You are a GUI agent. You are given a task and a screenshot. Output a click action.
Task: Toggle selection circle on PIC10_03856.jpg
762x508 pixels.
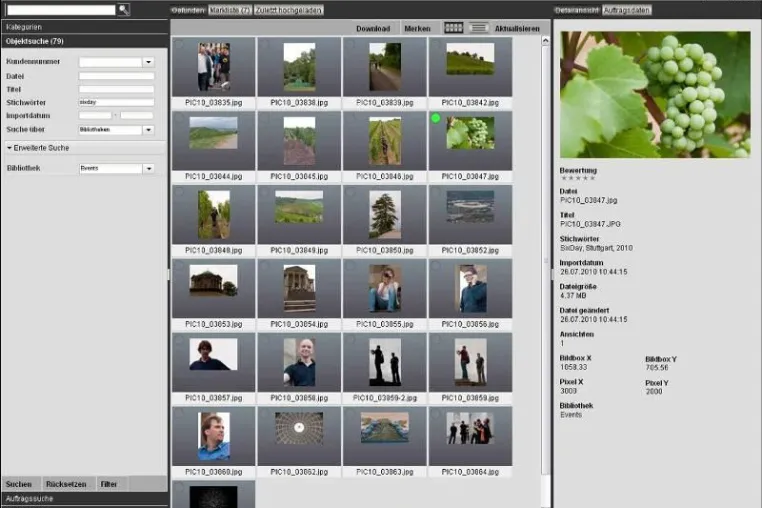(x=436, y=266)
